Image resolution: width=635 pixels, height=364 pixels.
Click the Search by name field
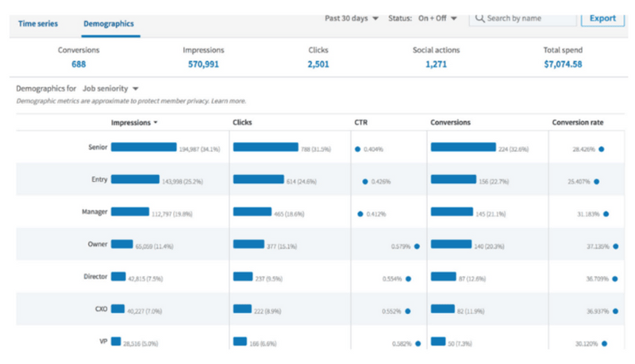522,18
